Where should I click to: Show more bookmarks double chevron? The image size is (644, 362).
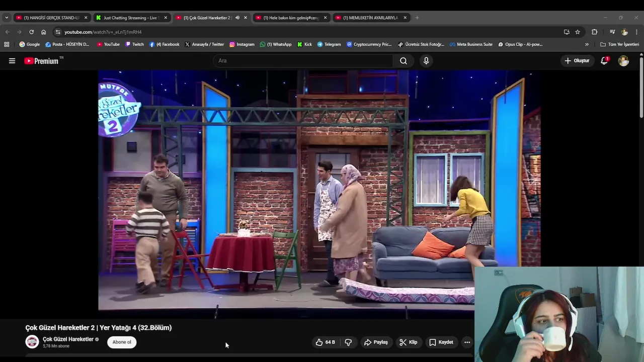[587, 44]
